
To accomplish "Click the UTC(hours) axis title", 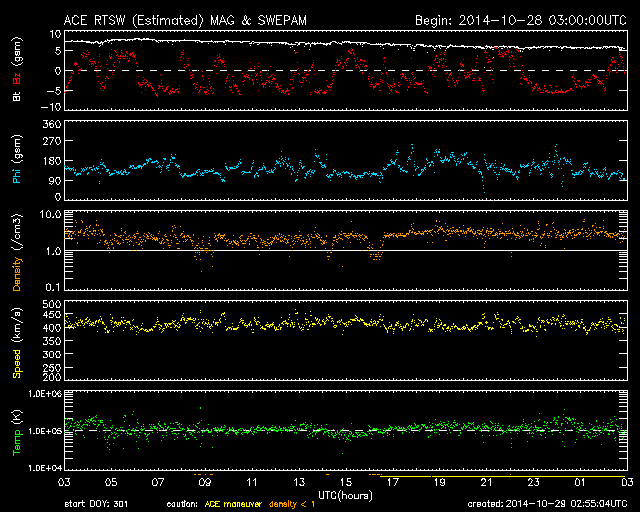I will click(x=347, y=494).
